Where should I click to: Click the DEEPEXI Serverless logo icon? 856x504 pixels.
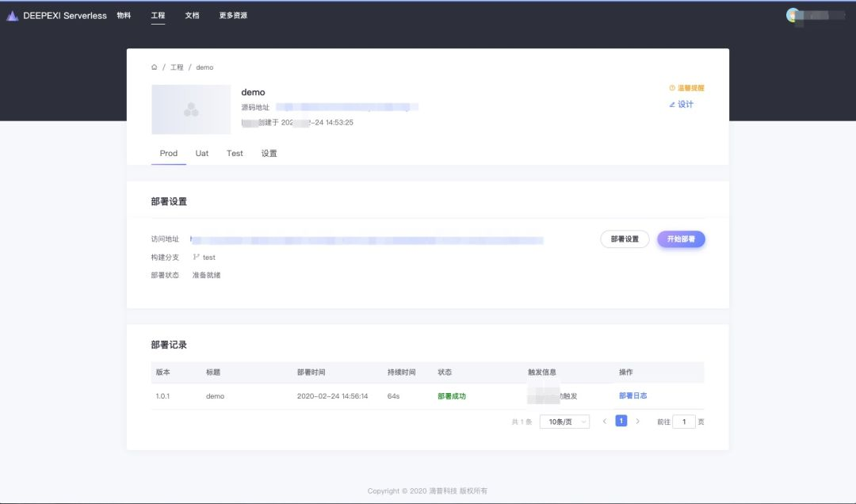pyautogui.click(x=13, y=16)
